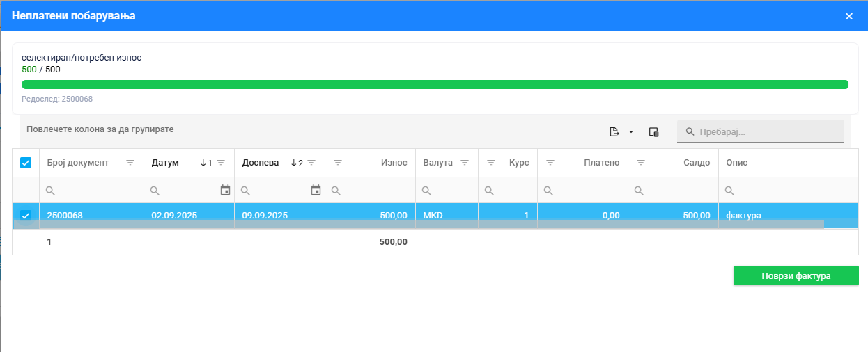
Task: Open the column chooser icon
Action: pos(653,131)
